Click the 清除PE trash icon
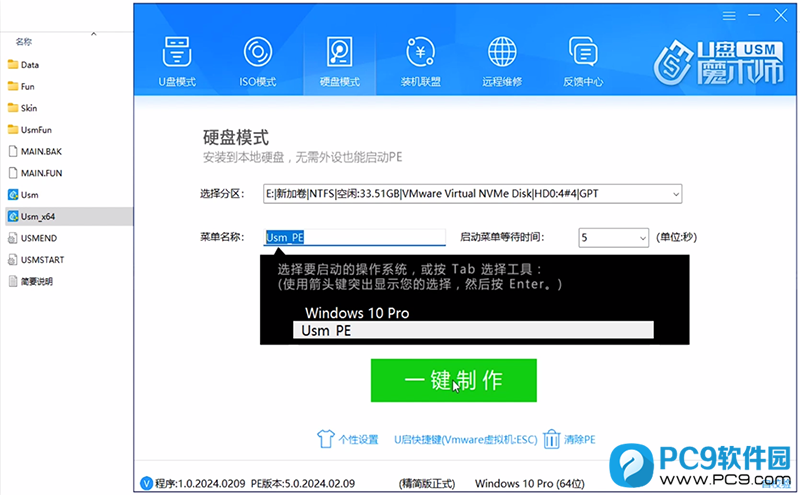Image resolution: width=800 pixels, height=495 pixels. pyautogui.click(x=552, y=439)
